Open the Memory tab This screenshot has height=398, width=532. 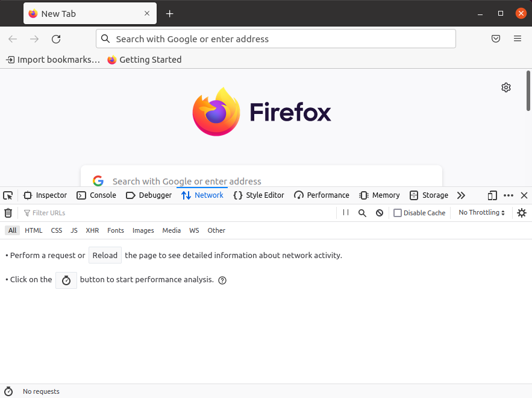(380, 195)
